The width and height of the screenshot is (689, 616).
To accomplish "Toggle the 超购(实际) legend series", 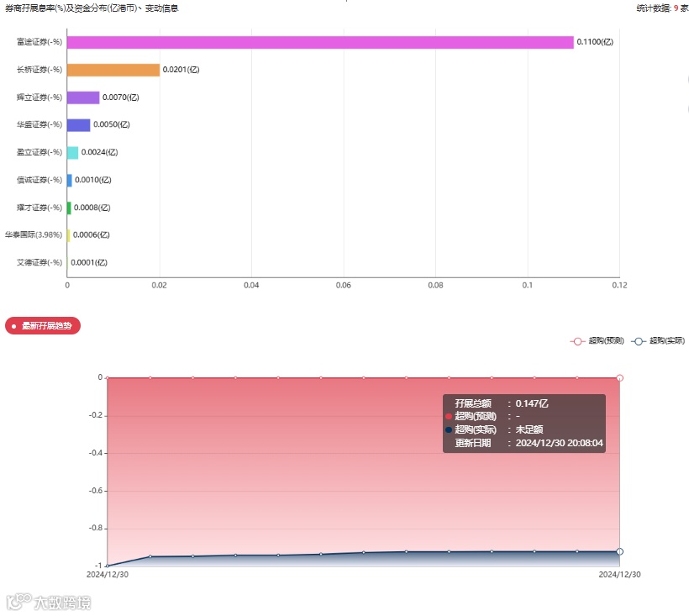I will [x=658, y=341].
